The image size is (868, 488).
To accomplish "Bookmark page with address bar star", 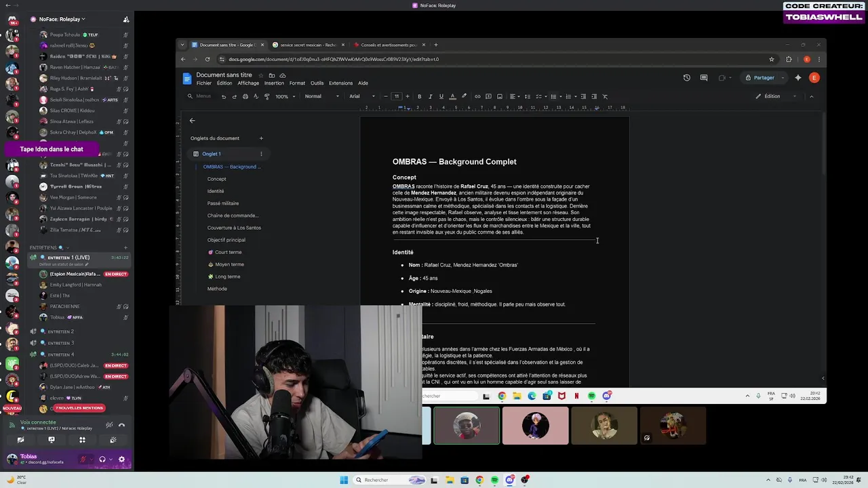I will point(771,59).
